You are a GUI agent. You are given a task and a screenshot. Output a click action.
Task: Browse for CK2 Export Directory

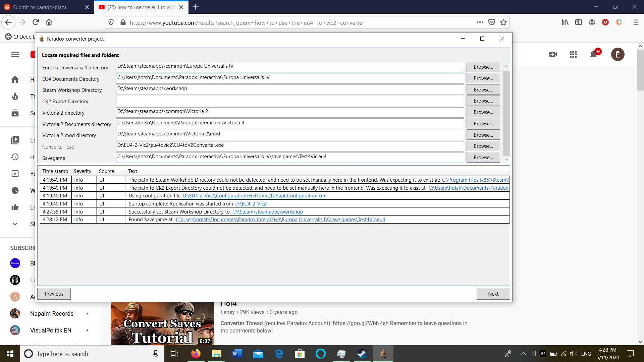(x=483, y=101)
